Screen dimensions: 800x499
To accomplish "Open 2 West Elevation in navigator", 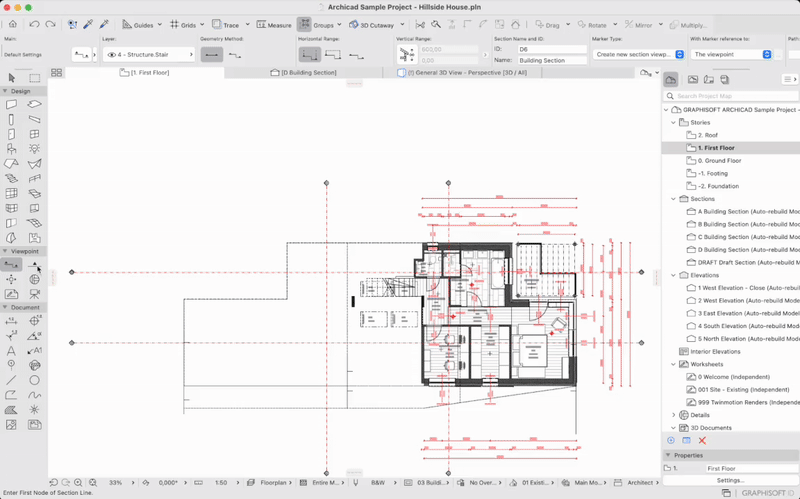I will 745,301.
